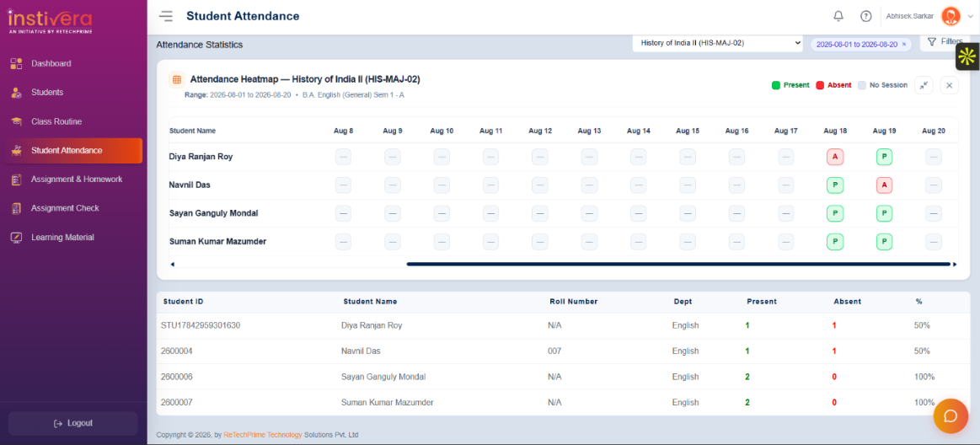980x445 pixels.
Task: Click Sayan Ganguly Mondal in heatmap
Action: point(214,213)
